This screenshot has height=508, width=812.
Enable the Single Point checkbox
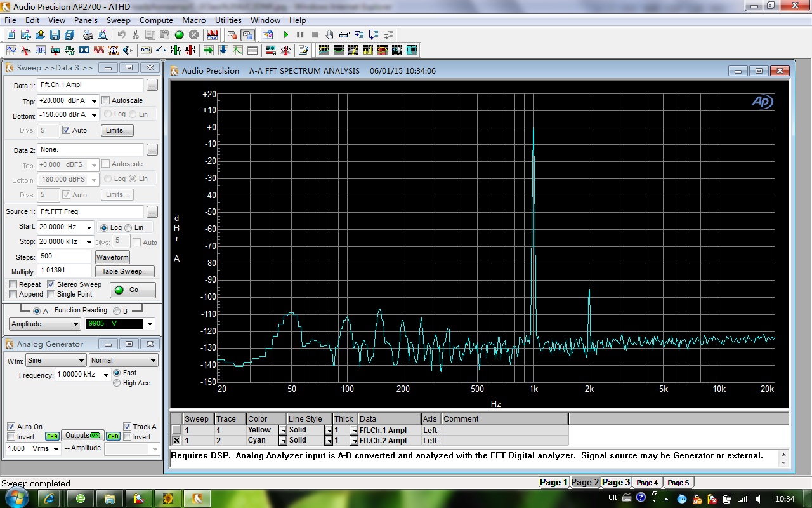[51, 294]
